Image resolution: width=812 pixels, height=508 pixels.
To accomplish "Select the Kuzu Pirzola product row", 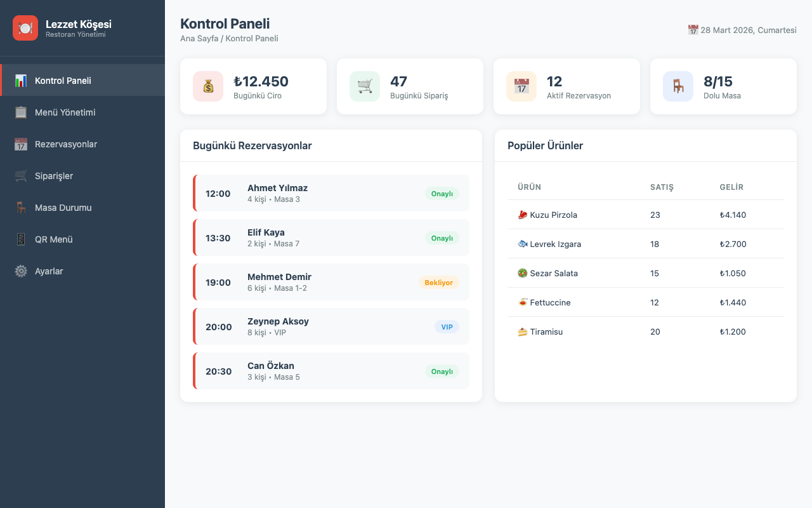I will point(646,215).
